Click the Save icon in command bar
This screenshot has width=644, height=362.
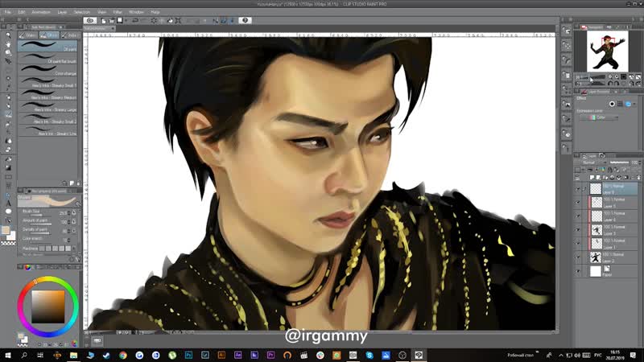[119, 20]
